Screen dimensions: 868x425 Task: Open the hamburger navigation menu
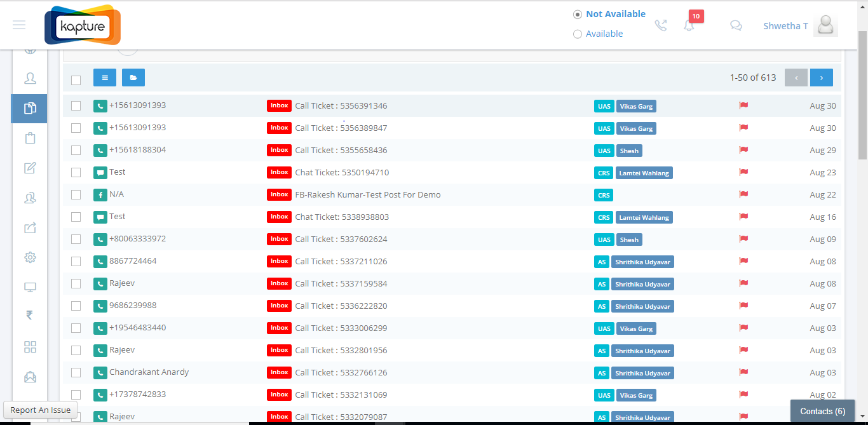tap(19, 25)
